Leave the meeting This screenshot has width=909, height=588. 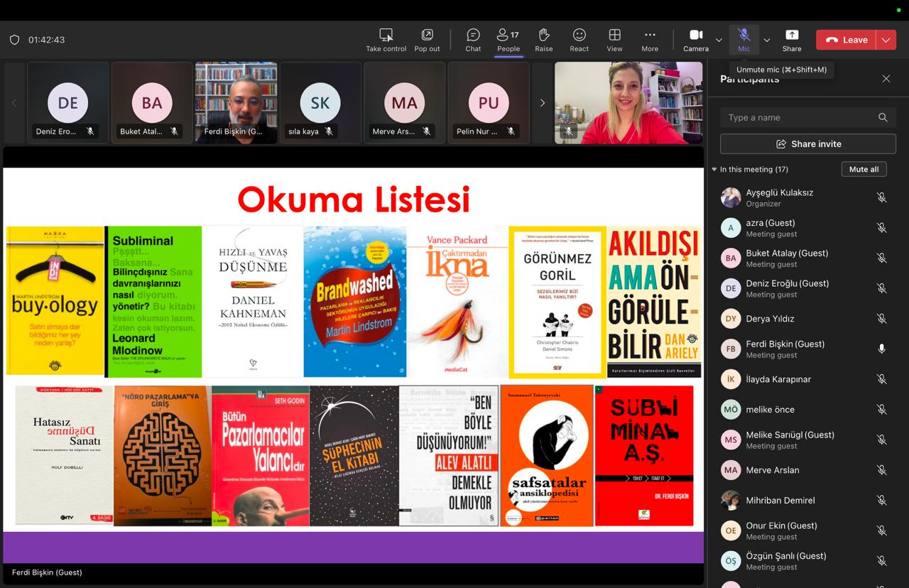[x=847, y=40]
